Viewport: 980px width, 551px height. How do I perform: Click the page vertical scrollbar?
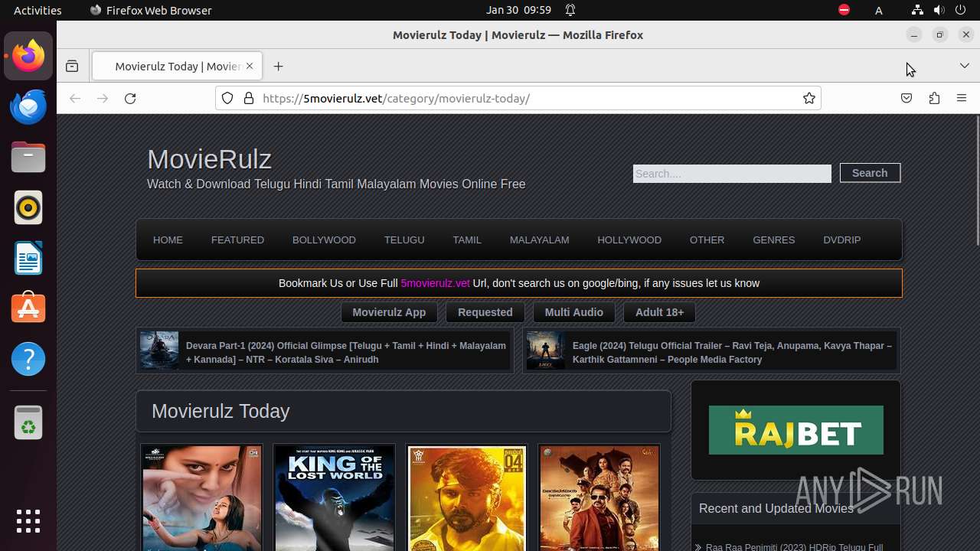pyautogui.click(x=977, y=181)
